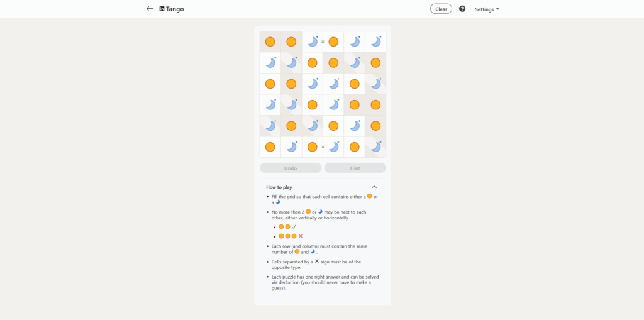Click the LinkedIn logo next to Tango
The image size is (644, 320).
point(162,9)
